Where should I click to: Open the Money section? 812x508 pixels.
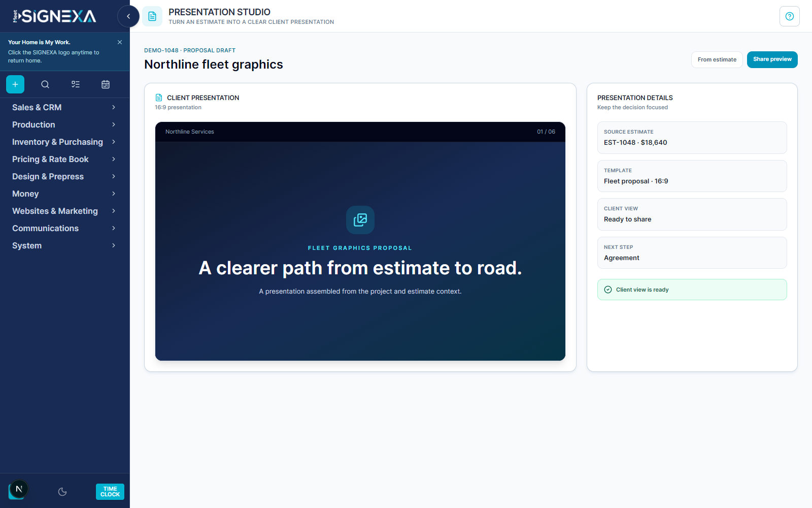click(64, 194)
